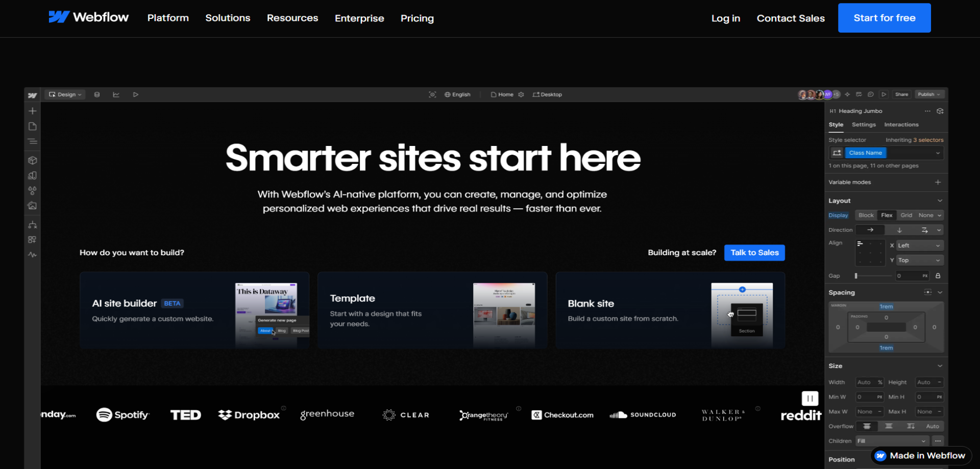Set flex direction to horizontal arrow
This screenshot has height=469, width=980.
click(870, 230)
